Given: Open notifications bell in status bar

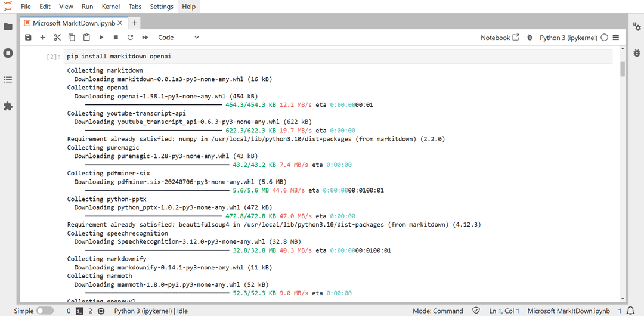Looking at the screenshot, I should point(631,311).
